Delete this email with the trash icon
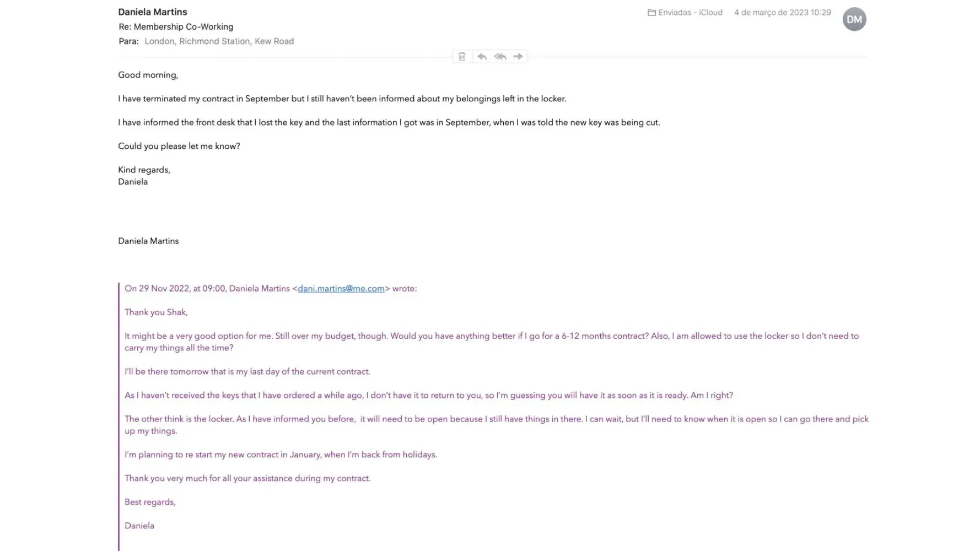This screenshot has height=551, width=980. [462, 56]
